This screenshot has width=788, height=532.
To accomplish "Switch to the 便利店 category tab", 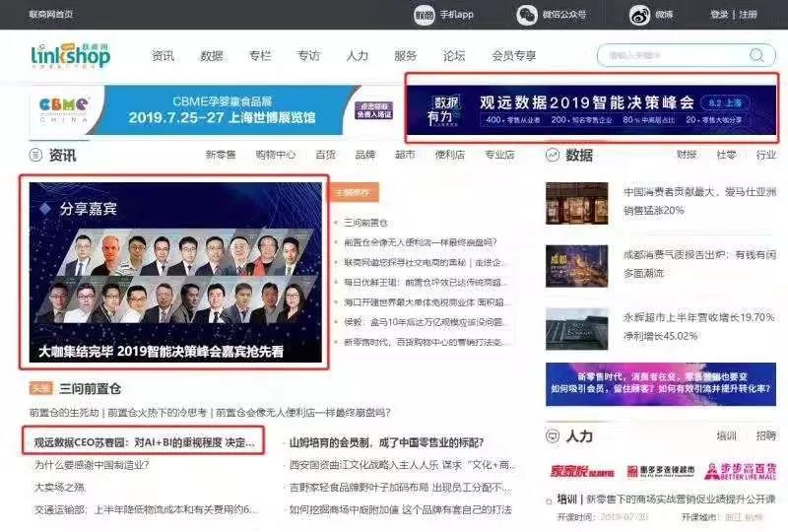I will pos(449,156).
